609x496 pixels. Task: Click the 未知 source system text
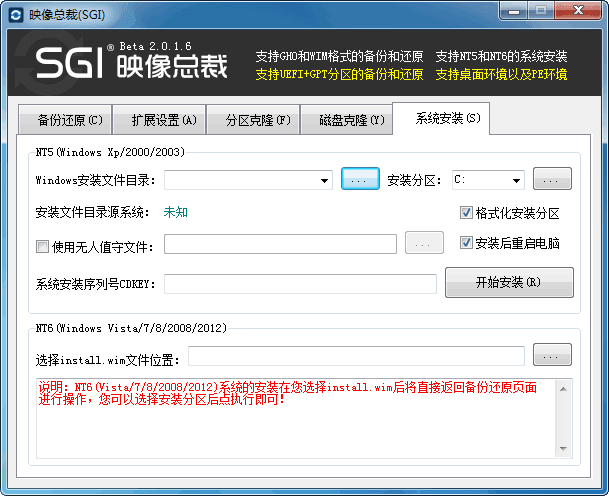click(x=176, y=212)
